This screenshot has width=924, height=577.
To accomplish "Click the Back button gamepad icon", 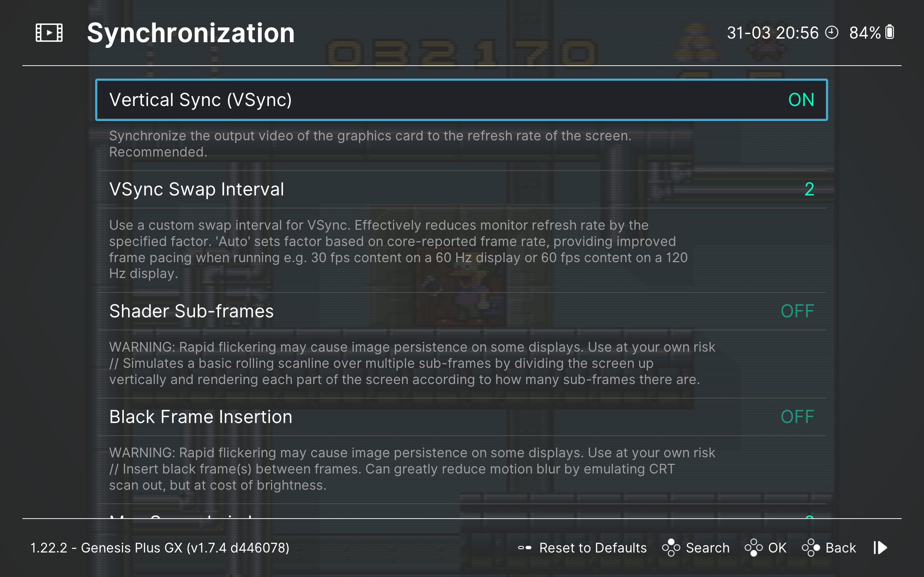I will [811, 548].
